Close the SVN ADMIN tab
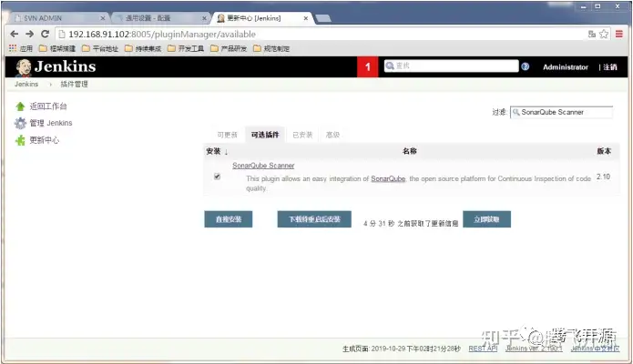 (x=103, y=18)
